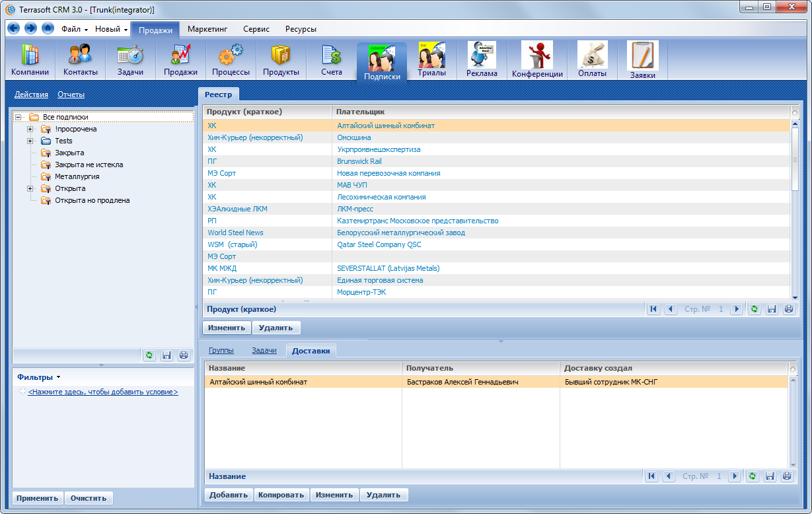The width and height of the screenshot is (812, 514).
Task: Open the Заявки section
Action: [x=642, y=61]
